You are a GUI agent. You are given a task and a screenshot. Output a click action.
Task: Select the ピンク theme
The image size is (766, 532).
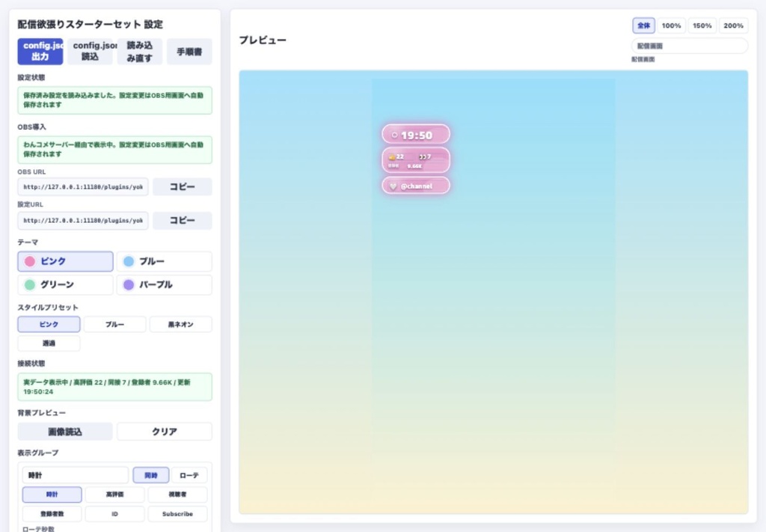tap(66, 261)
